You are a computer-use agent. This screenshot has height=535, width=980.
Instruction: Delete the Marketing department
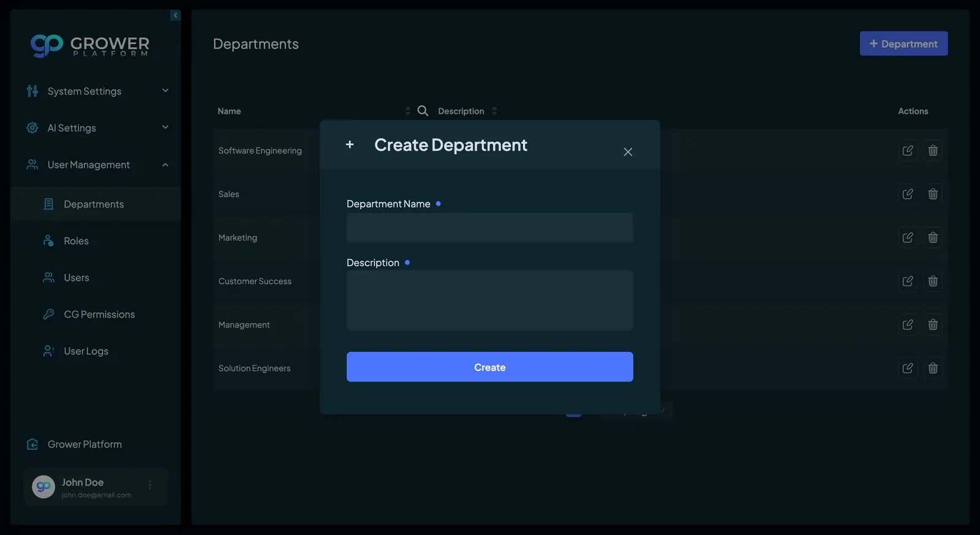click(x=933, y=238)
